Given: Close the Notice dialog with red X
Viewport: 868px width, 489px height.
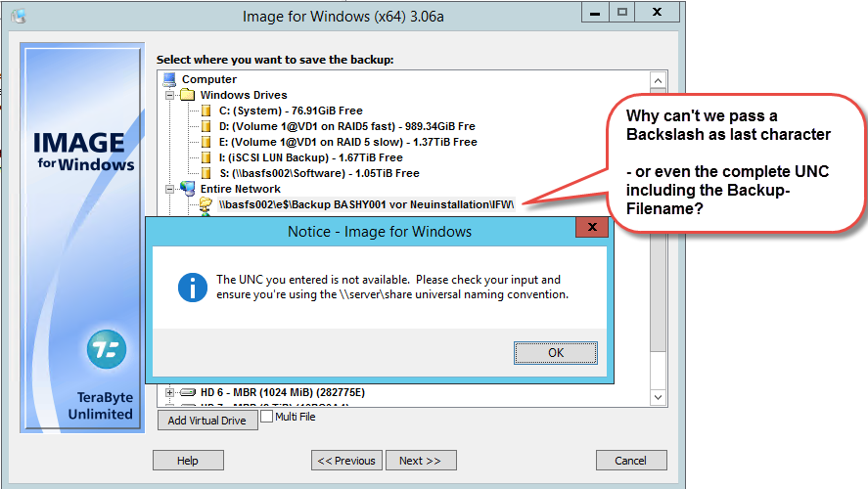Looking at the screenshot, I should coord(592,227).
